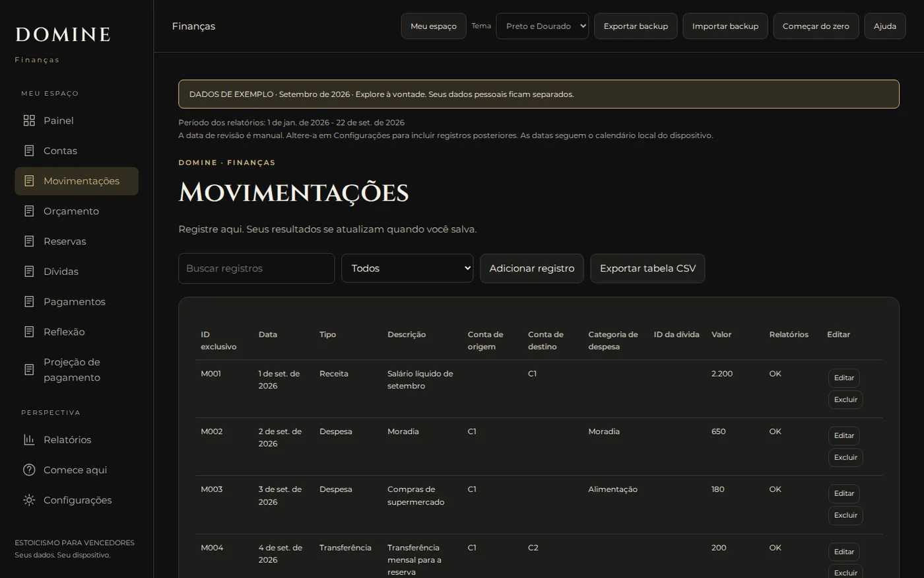Click the '3 de set. de 2026' date cell
924x578 pixels.
pos(280,495)
